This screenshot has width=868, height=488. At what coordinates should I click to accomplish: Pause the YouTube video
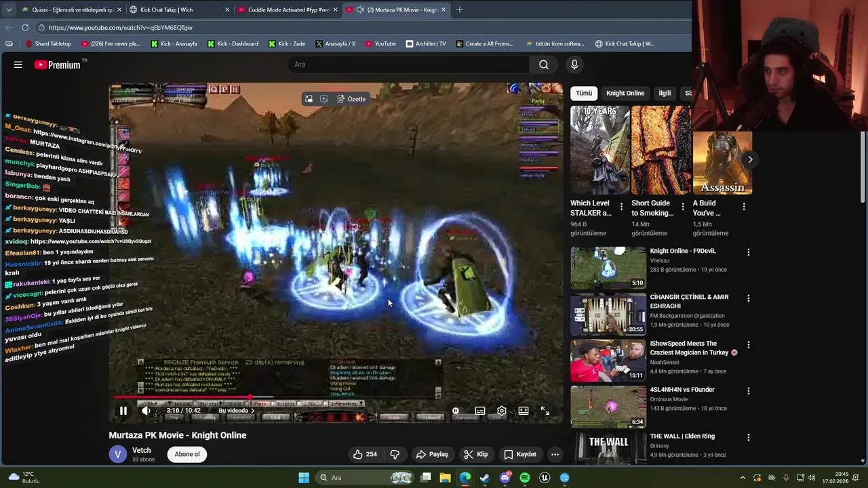pyautogui.click(x=123, y=411)
